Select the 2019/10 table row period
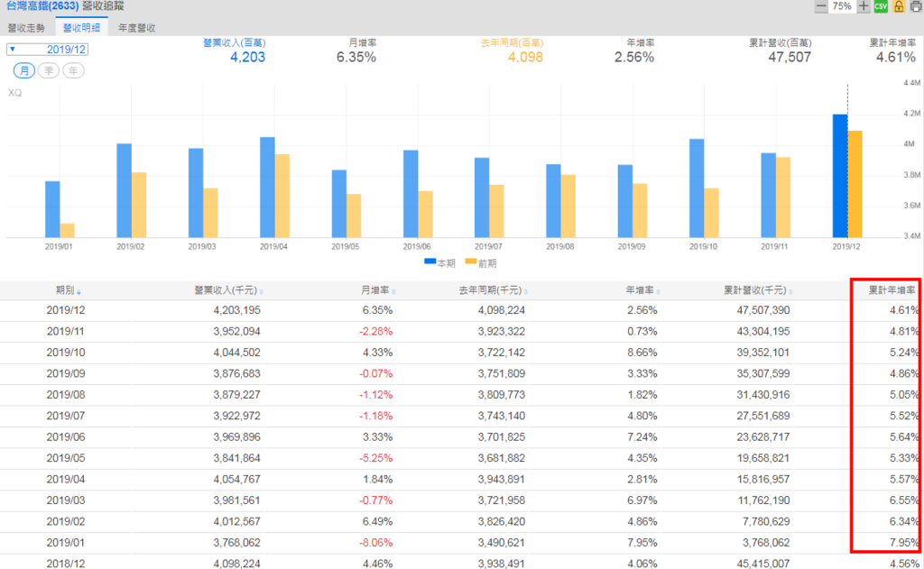Image resolution: width=924 pixels, height=569 pixels. pos(65,353)
